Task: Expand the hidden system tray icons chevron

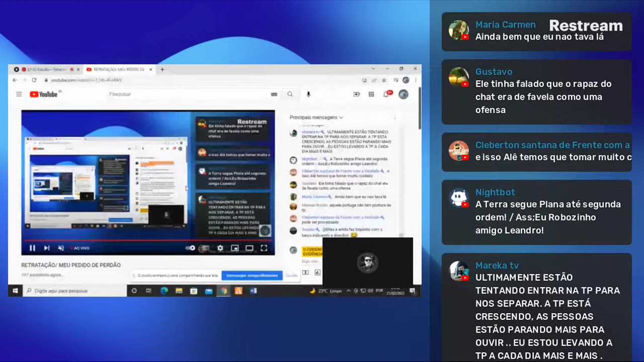Action: click(x=349, y=291)
